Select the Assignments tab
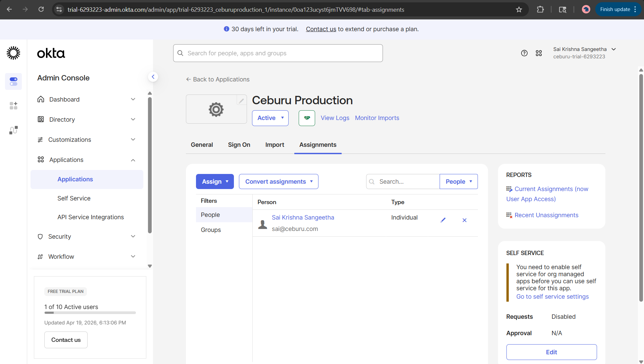The image size is (644, 364). click(x=318, y=144)
